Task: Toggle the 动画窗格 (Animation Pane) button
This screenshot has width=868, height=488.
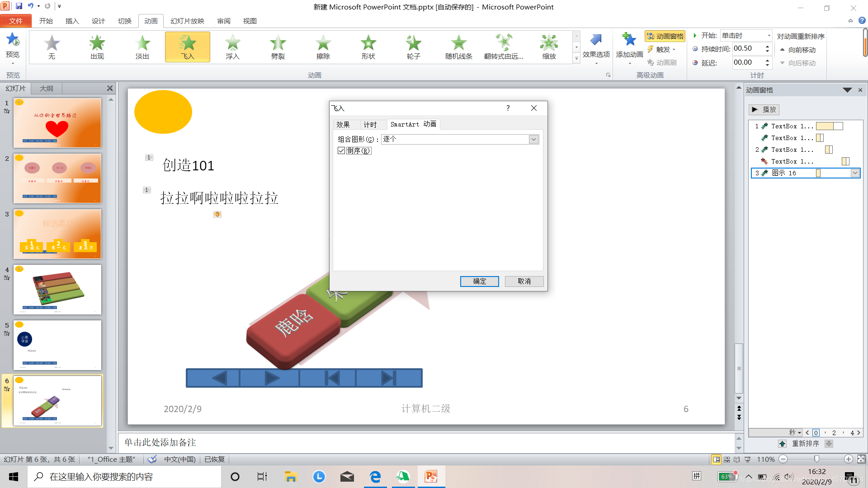Action: pos(665,36)
